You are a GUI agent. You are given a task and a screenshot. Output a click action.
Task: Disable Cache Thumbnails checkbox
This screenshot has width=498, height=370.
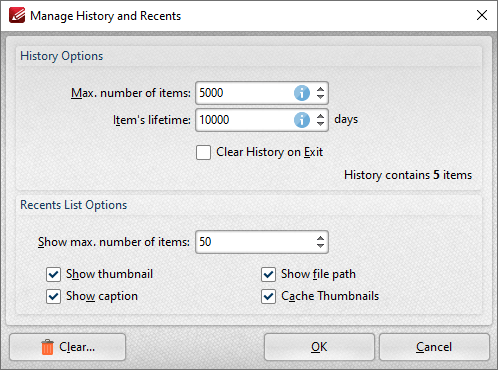[268, 296]
